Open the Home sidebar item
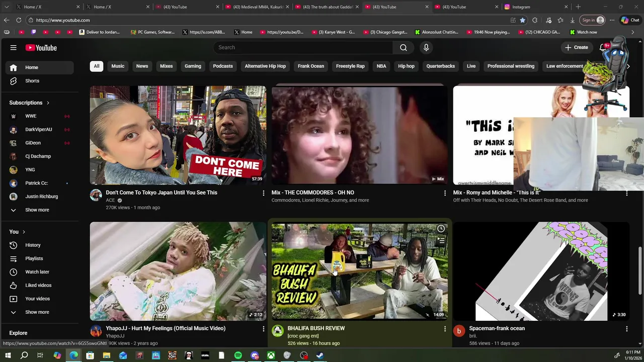644x362 pixels. (x=38, y=67)
